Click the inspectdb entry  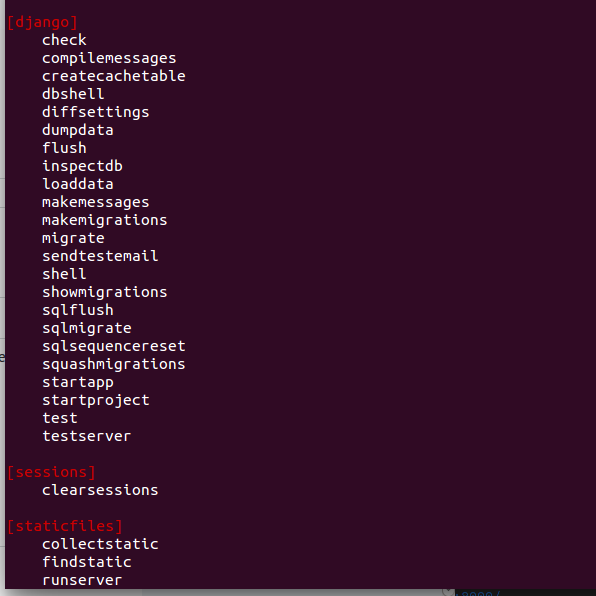coord(82,166)
